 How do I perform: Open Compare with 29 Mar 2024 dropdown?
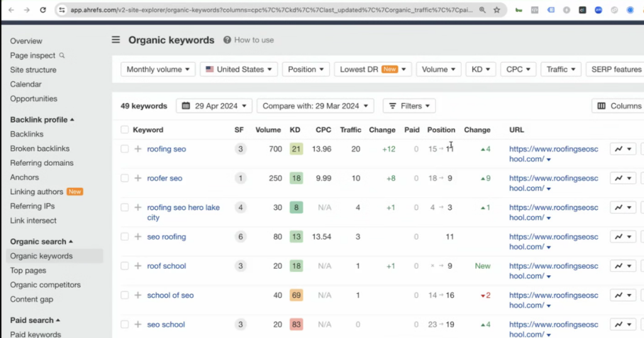click(x=316, y=106)
